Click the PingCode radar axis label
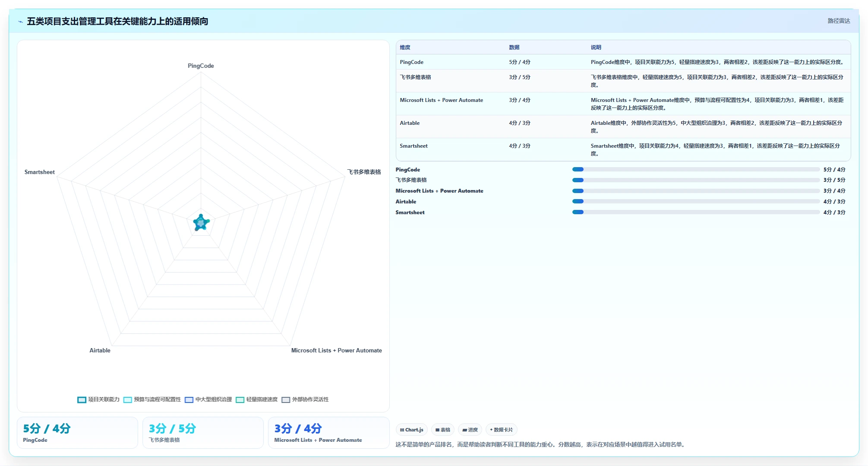This screenshot has height=466, width=868. 201,66
